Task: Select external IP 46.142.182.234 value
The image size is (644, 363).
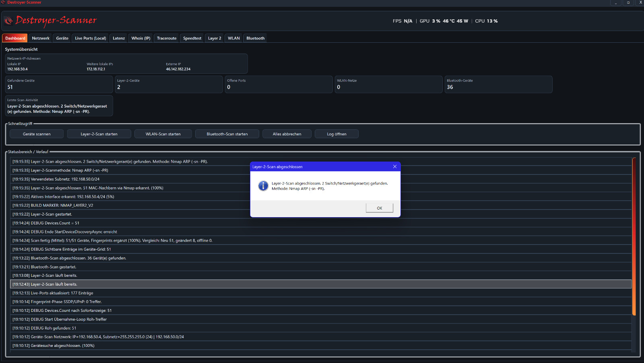Action: point(178,69)
